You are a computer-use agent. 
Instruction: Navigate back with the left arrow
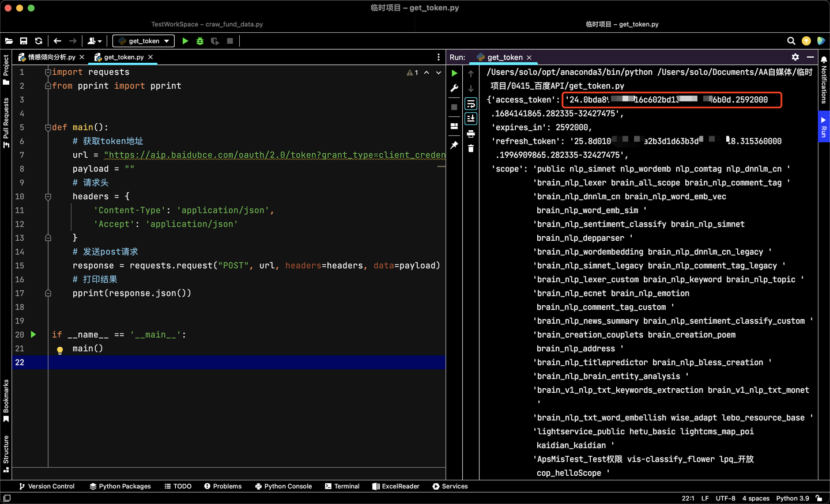(x=58, y=41)
